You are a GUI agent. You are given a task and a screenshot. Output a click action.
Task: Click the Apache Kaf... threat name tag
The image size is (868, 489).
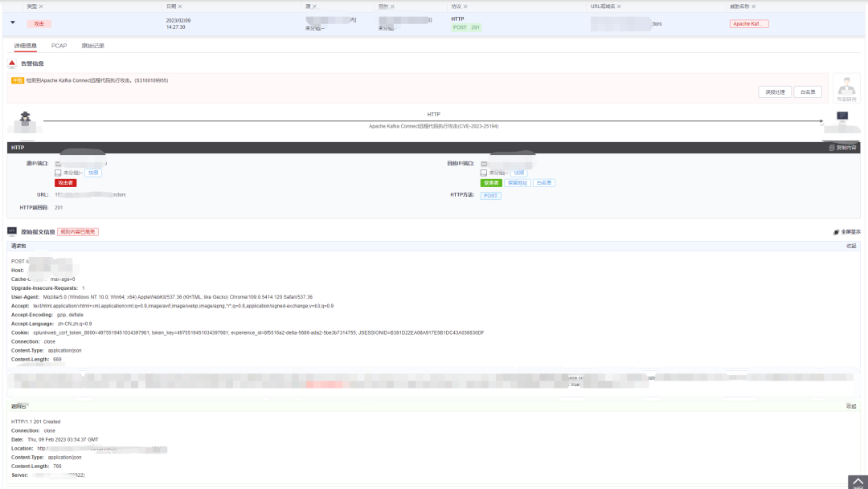749,24
